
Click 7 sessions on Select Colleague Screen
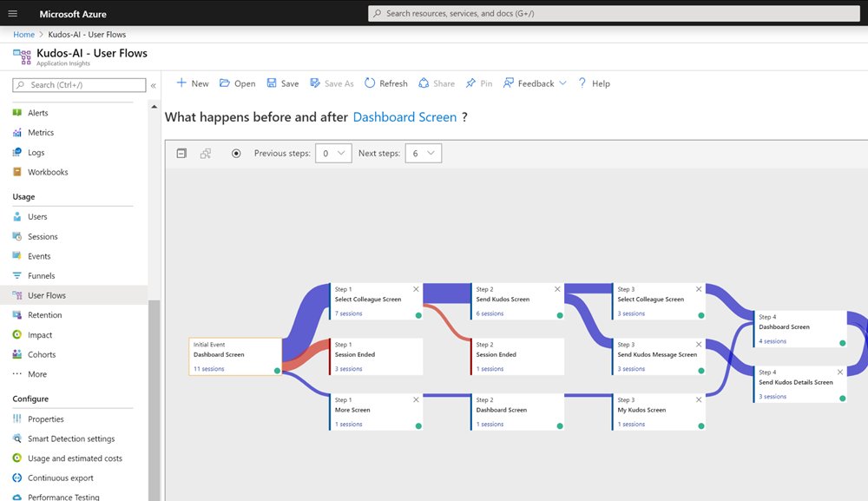click(x=348, y=313)
